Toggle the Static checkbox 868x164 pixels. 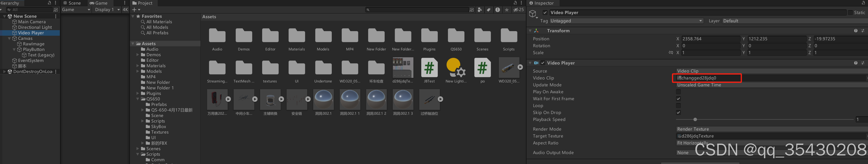coord(850,12)
